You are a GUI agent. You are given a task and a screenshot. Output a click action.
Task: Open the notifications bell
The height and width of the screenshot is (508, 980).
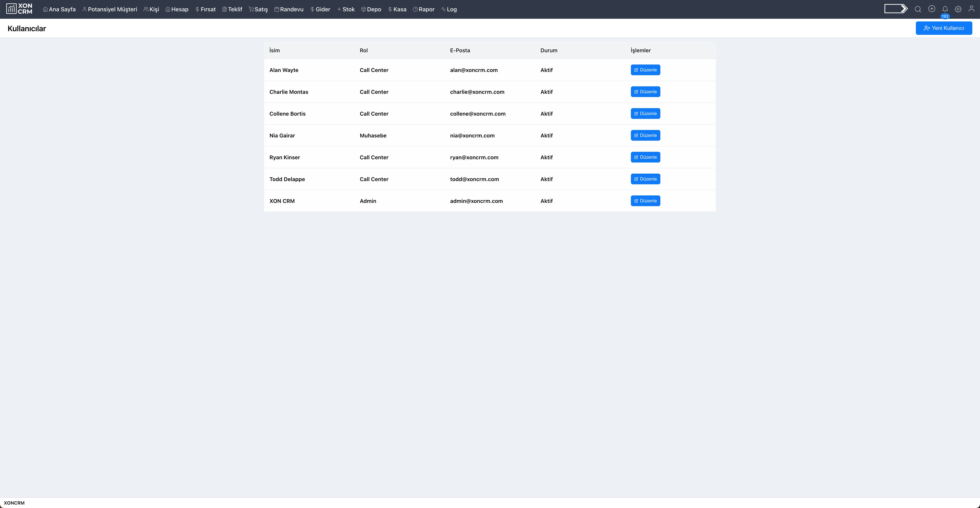[945, 9]
